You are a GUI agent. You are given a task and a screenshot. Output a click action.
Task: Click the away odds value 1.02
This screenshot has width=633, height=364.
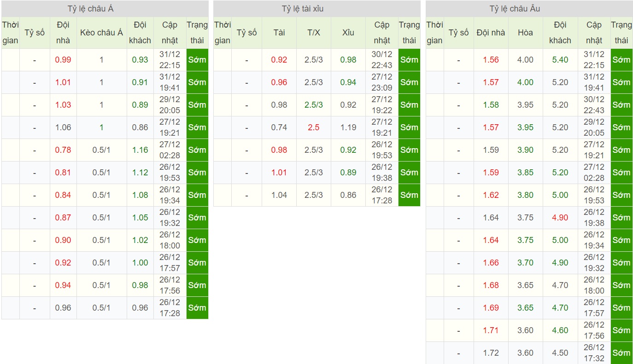pyautogui.click(x=140, y=240)
